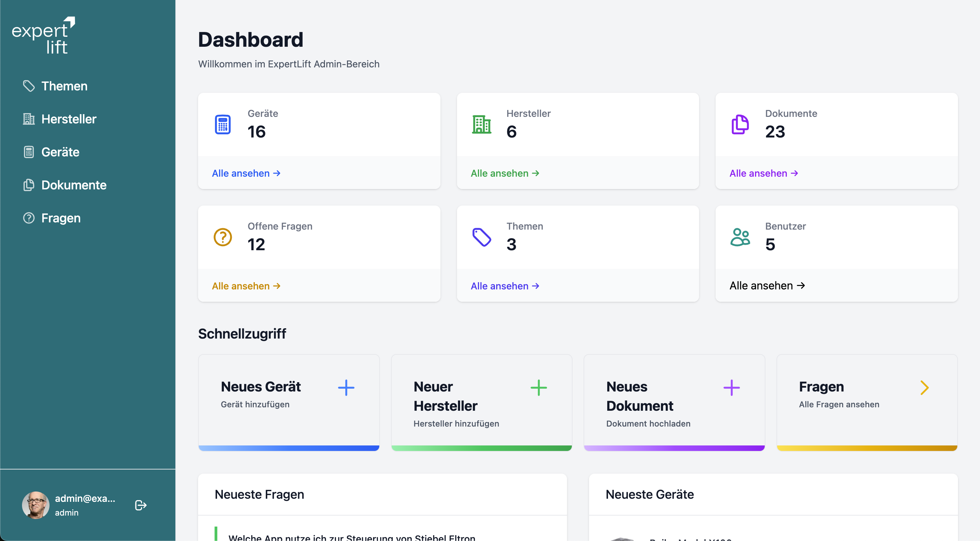Screen dimensions: 980x541
Task: Open Alle ansehen under Geräte count
Action: [x=246, y=173]
